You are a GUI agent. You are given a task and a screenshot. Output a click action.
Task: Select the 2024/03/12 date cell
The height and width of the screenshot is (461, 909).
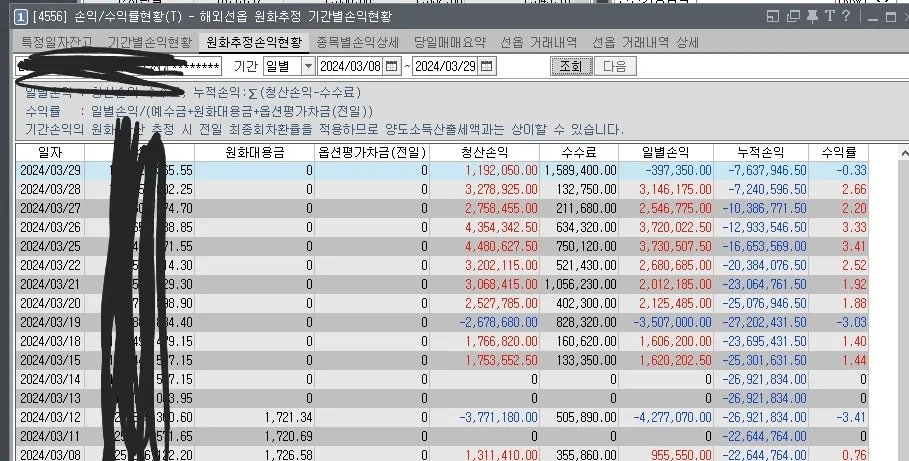(50, 418)
